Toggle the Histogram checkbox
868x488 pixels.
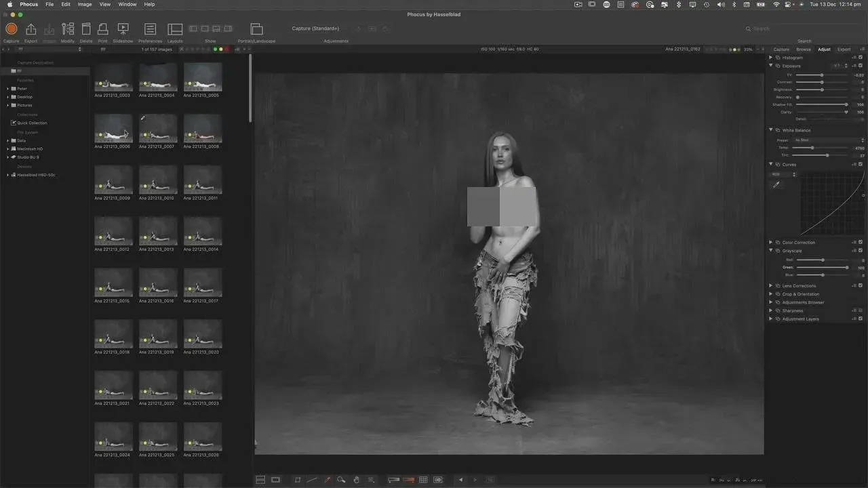[861, 58]
